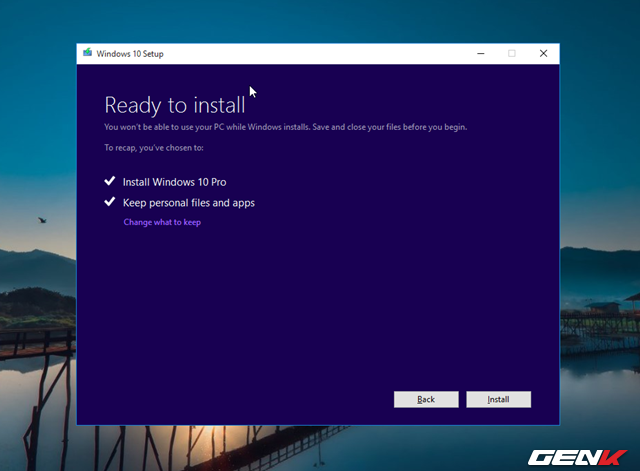640x471 pixels.
Task: Go back with the Back button
Action: tap(426, 399)
